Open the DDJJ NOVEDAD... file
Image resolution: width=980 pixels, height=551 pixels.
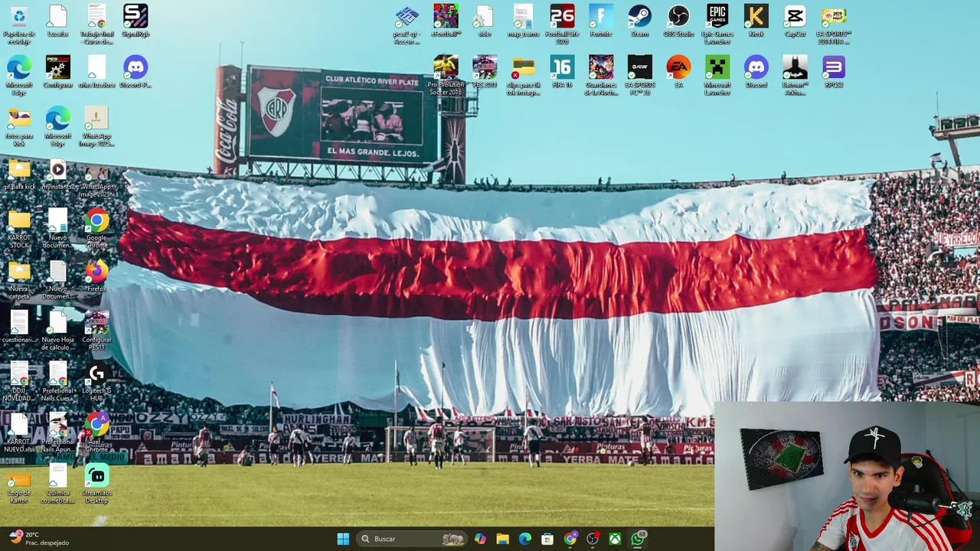click(19, 381)
